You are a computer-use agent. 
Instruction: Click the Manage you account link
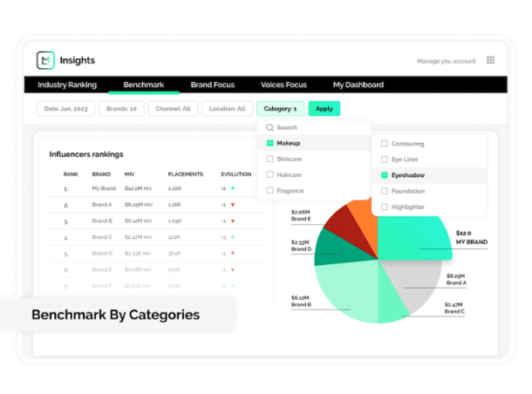[447, 61]
